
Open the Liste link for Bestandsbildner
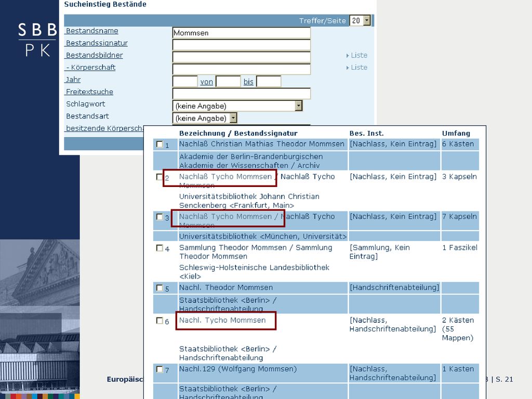click(357, 55)
